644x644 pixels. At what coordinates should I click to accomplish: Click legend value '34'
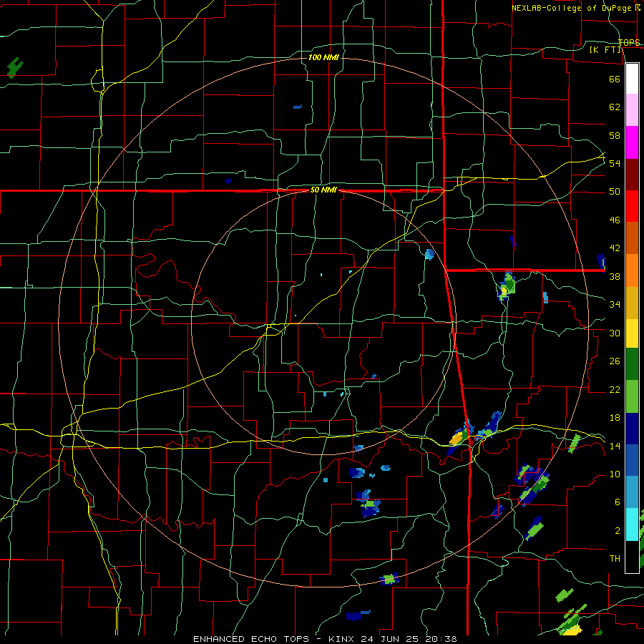[x=615, y=305]
